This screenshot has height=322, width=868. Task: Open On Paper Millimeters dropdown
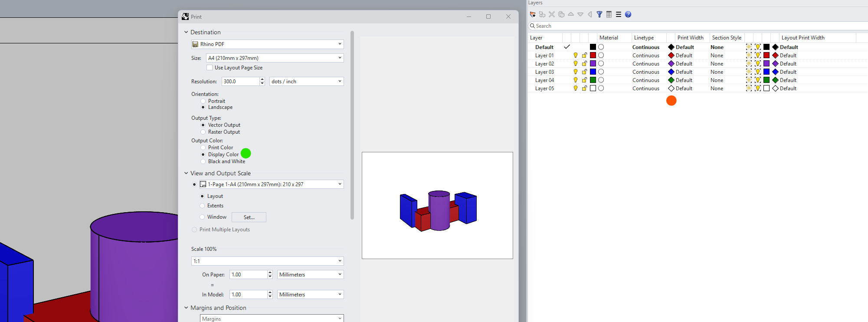coord(311,275)
